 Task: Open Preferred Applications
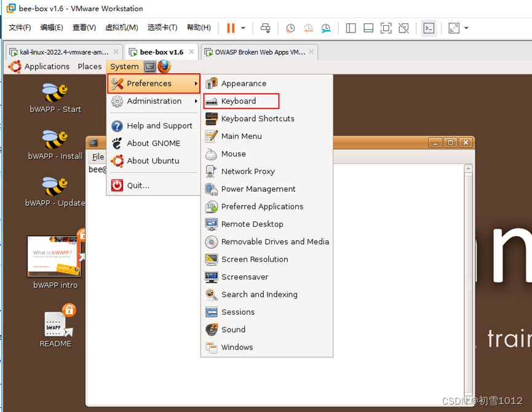tap(267, 207)
